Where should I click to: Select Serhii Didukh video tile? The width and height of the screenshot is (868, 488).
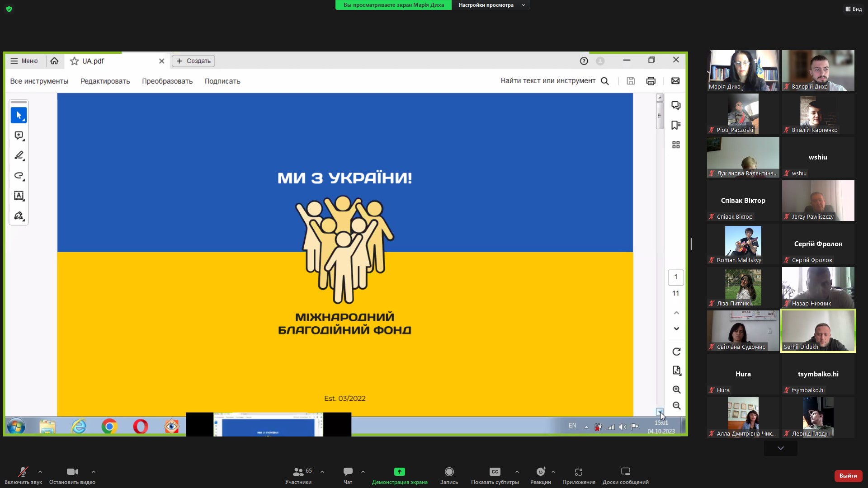click(x=818, y=330)
